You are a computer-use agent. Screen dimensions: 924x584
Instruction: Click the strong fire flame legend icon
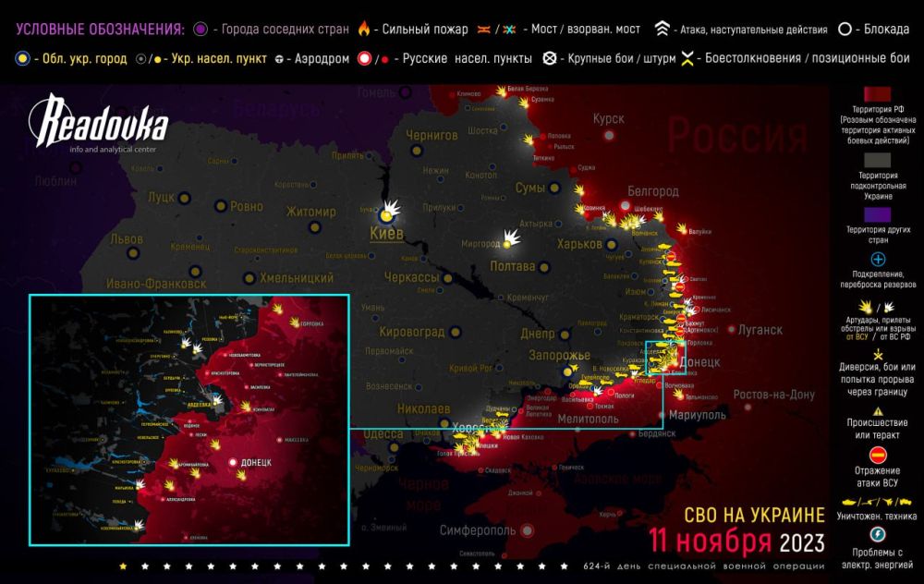[x=364, y=29]
